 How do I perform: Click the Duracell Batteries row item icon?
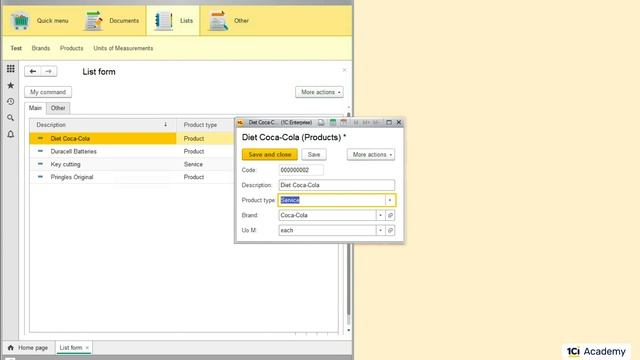click(x=40, y=151)
